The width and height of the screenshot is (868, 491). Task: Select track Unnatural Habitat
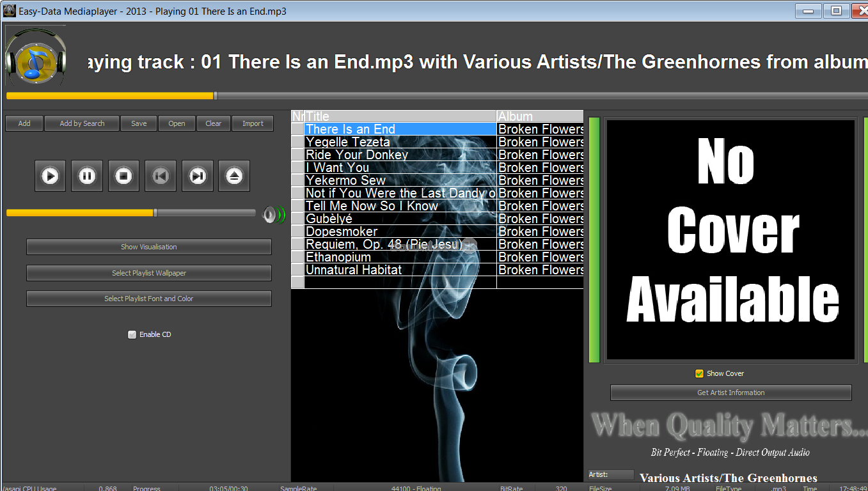coord(400,270)
